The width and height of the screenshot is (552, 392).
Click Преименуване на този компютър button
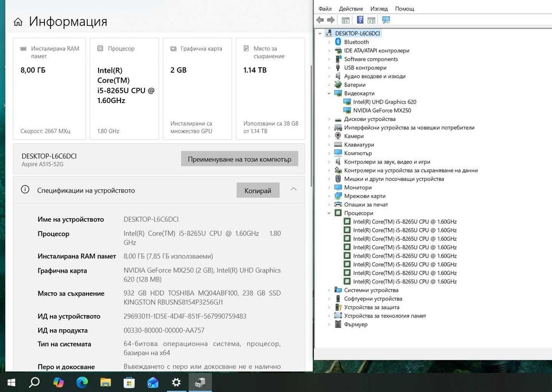[x=239, y=158]
